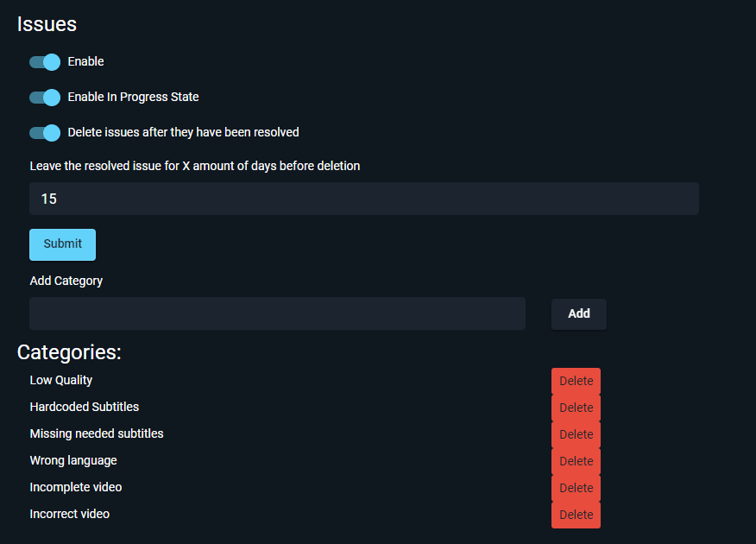Click the Add Category label text

(x=66, y=281)
